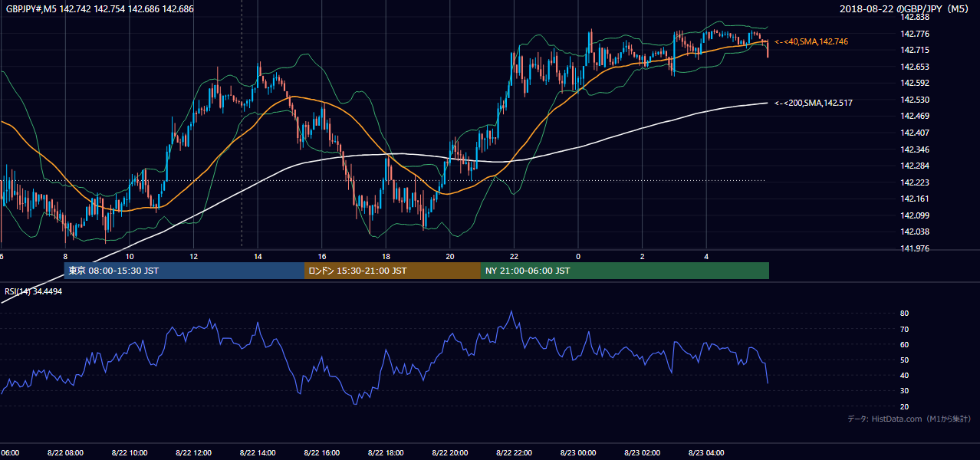Click the データ: HistData.com credit text
Screen dimensions: 980x460
coord(909,419)
